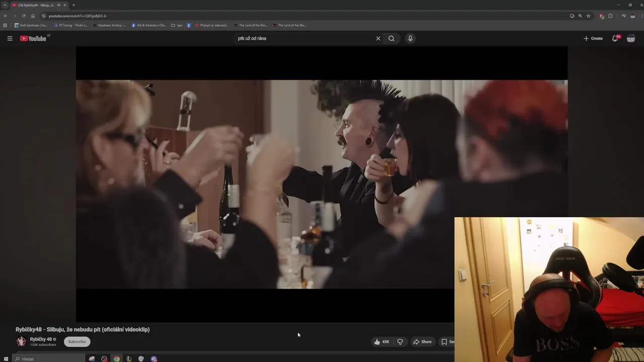Click the Hledat taskbar search box

click(x=49, y=358)
